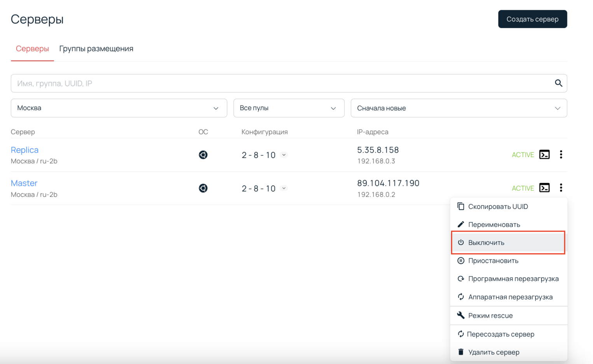Switch to the Серверы tab
Image resolution: width=593 pixels, height=364 pixels.
(x=32, y=49)
